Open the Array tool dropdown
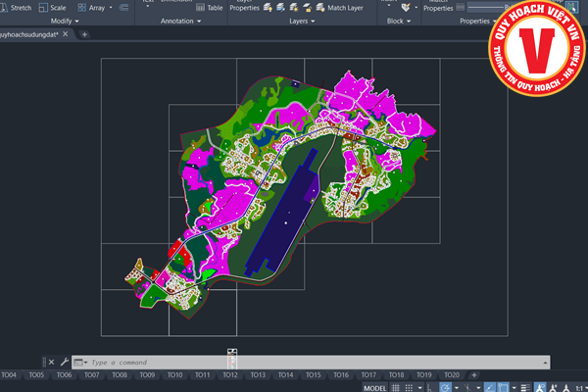The image size is (588, 392). (x=112, y=7)
